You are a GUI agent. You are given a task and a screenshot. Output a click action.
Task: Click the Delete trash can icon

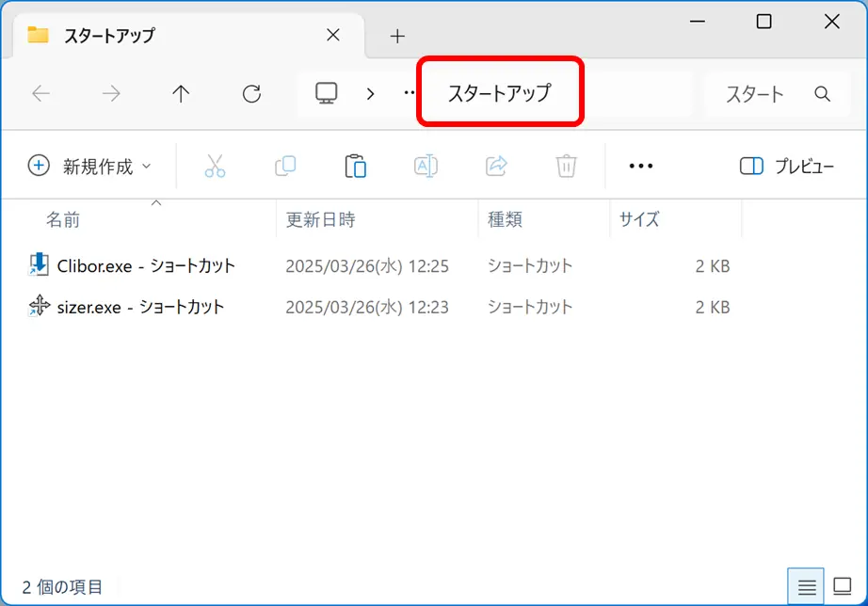click(x=566, y=167)
